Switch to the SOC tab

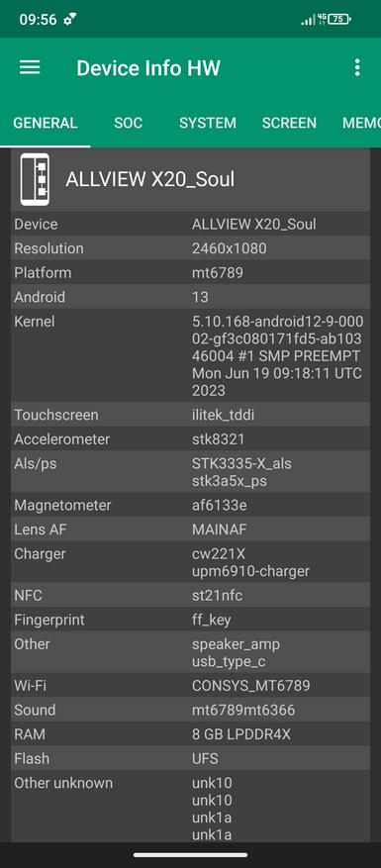[x=129, y=123]
